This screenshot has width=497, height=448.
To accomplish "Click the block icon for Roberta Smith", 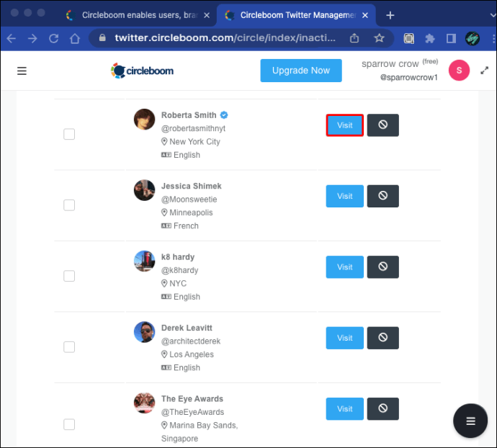I will pyautogui.click(x=383, y=125).
